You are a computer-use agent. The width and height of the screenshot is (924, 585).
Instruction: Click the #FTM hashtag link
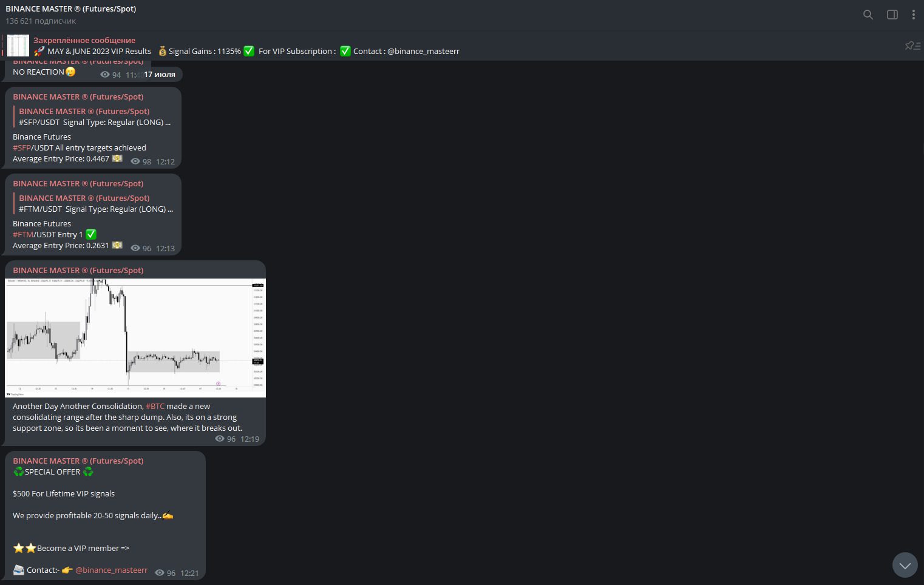[x=23, y=235]
